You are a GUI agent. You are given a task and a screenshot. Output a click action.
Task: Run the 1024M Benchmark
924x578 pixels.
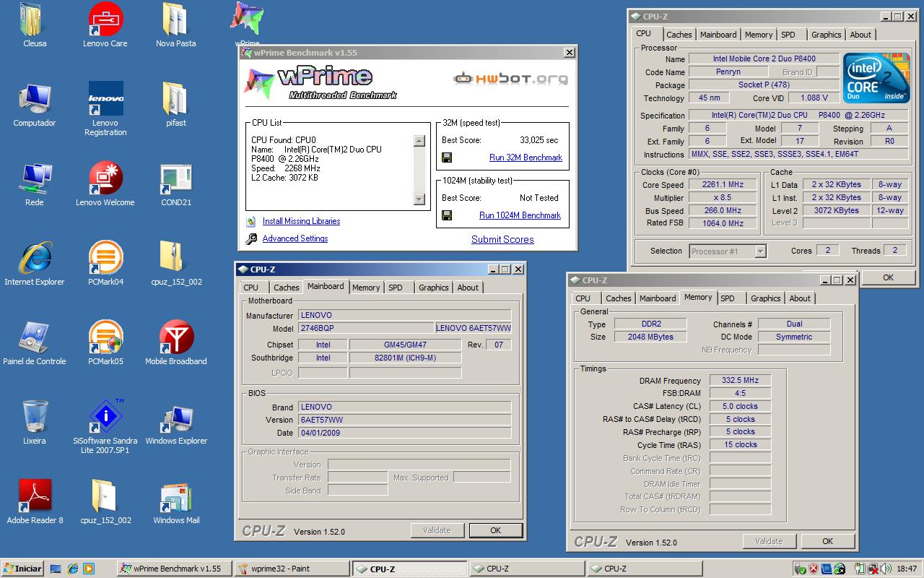click(520, 215)
